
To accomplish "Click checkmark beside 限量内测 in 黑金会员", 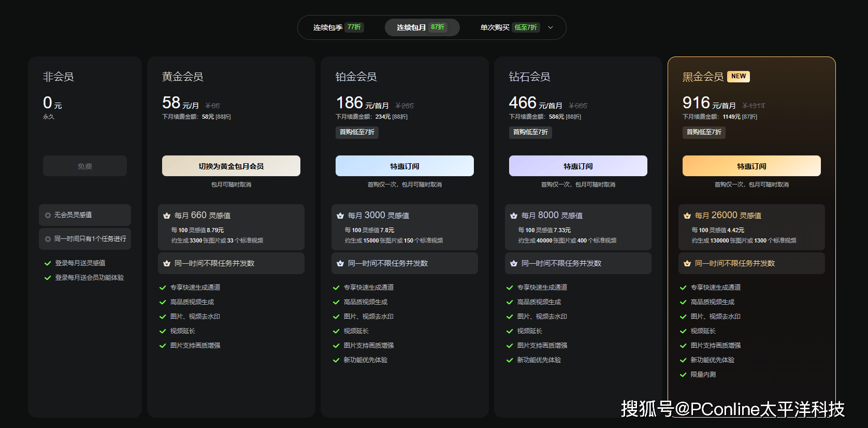I will click(683, 375).
